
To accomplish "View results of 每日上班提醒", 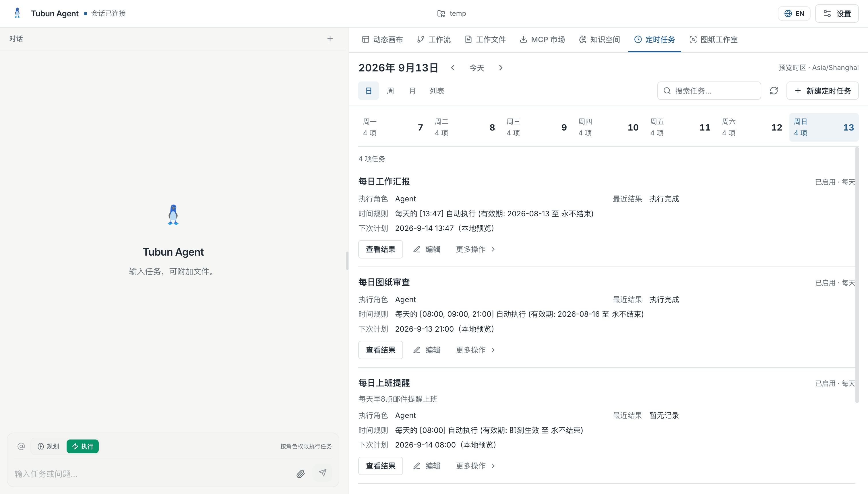I will 381,466.
